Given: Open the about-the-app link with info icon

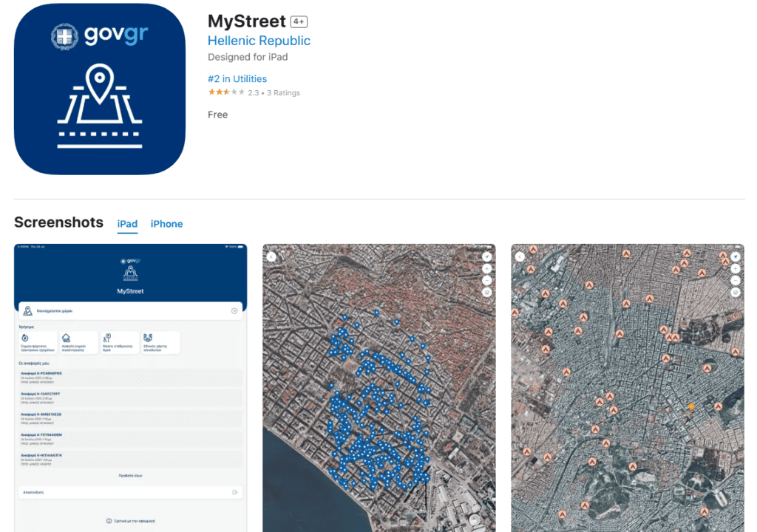Looking at the screenshot, I should (130, 521).
